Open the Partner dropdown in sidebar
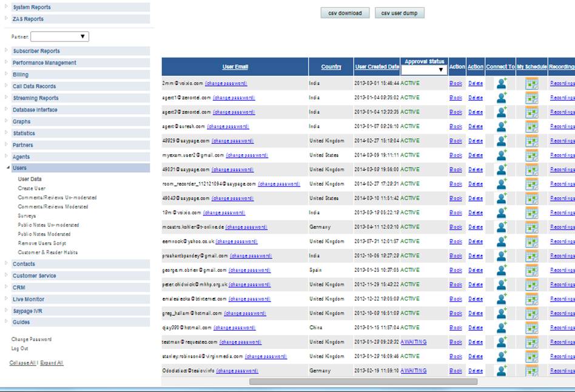The height and width of the screenshot is (392, 575). pos(59,37)
